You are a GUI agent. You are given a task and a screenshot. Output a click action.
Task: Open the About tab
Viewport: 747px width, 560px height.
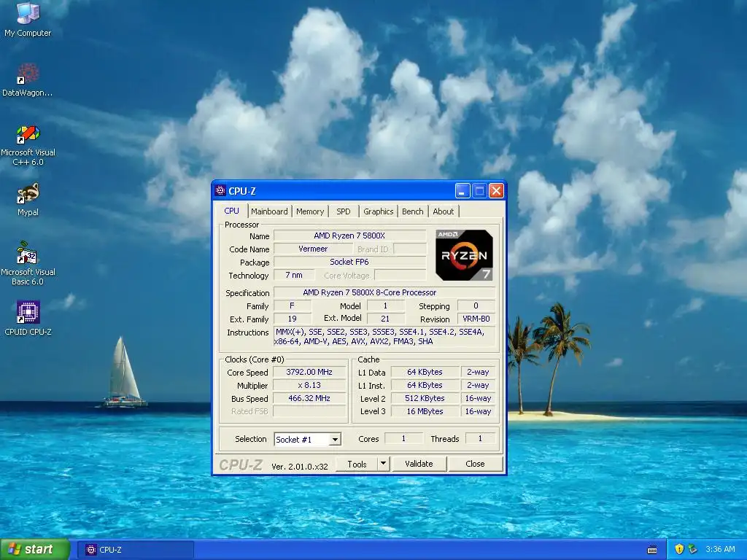coord(443,211)
